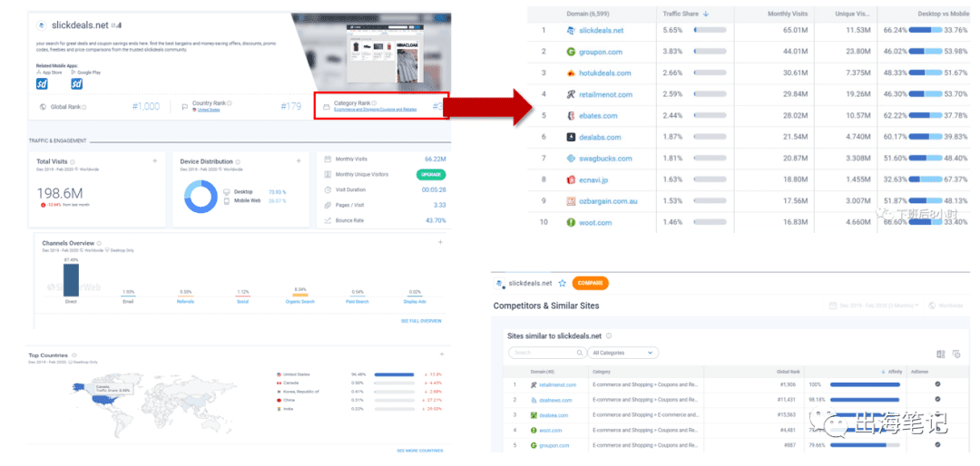Sort by the Monthly Visits column header
This screenshot has height=466, width=980.
pyautogui.click(x=788, y=13)
